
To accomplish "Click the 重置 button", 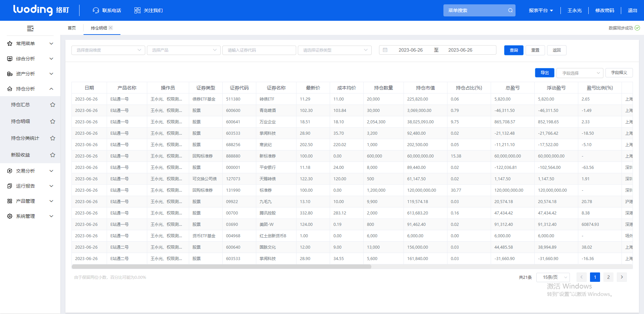I will 535,50.
